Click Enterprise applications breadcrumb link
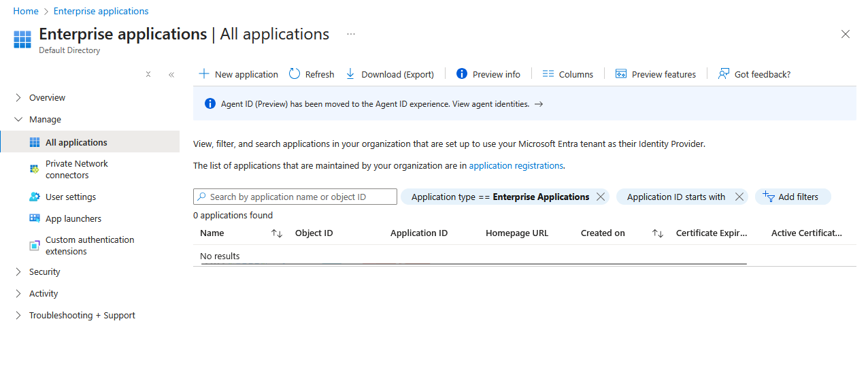Viewport: 868px width, 366px height. [101, 11]
